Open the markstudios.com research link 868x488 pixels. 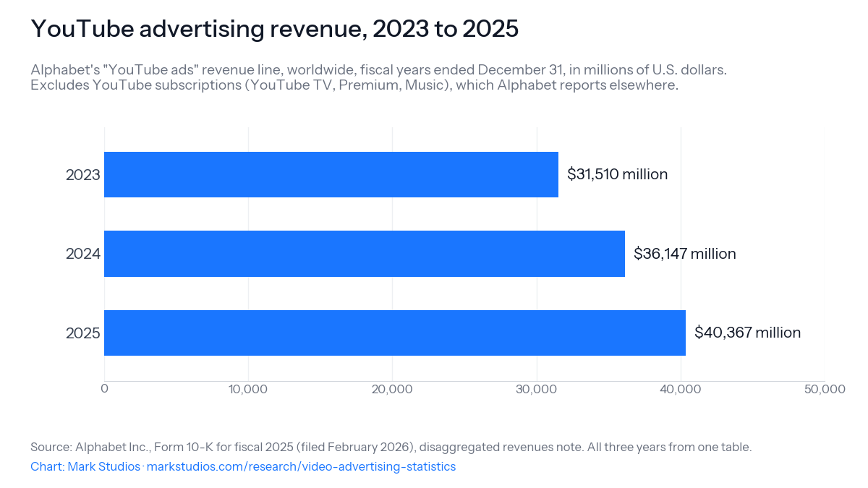click(x=301, y=466)
